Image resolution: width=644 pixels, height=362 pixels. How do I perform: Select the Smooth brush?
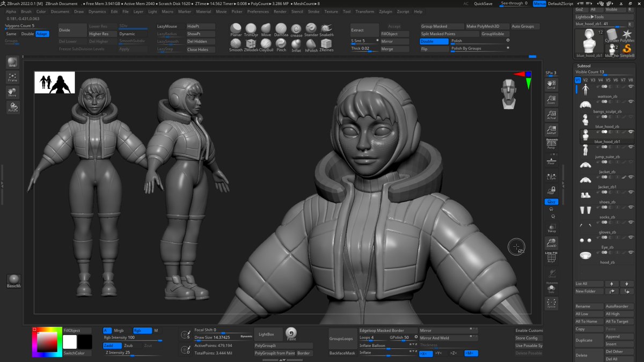click(236, 45)
